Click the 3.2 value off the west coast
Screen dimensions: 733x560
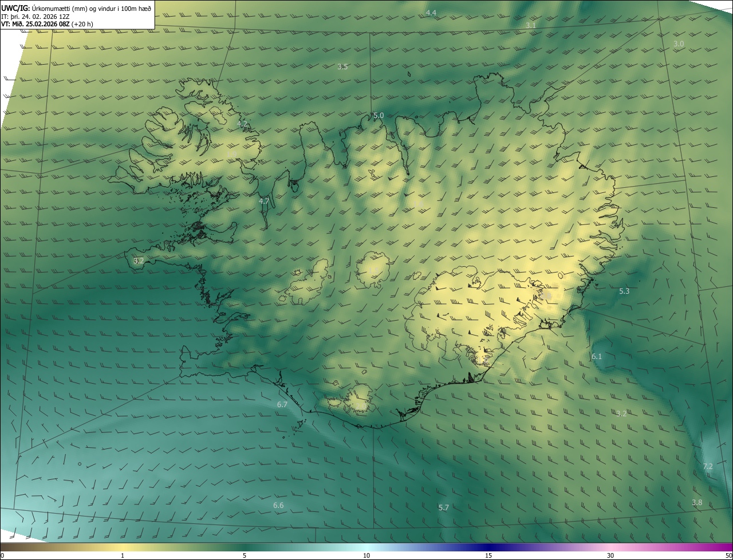point(139,261)
